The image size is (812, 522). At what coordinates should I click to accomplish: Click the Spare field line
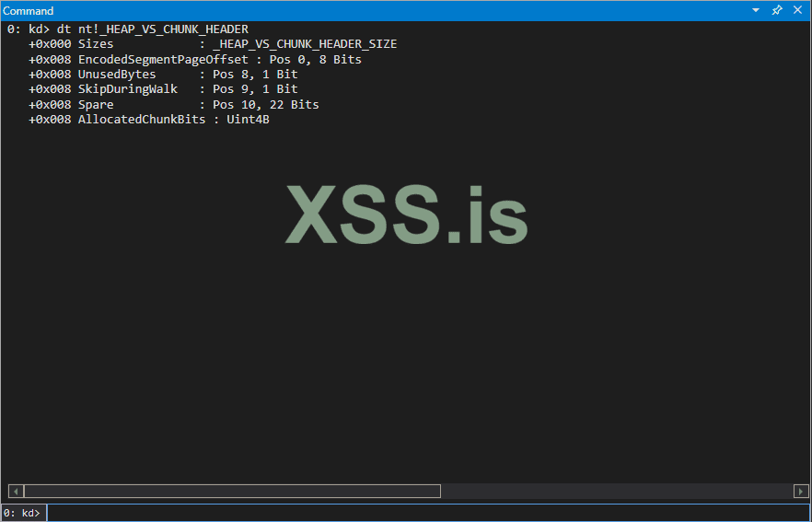pyautogui.click(x=173, y=105)
